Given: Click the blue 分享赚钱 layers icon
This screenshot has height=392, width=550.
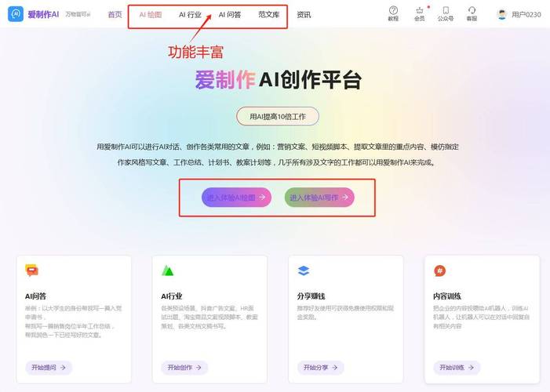Looking at the screenshot, I should (x=304, y=270).
